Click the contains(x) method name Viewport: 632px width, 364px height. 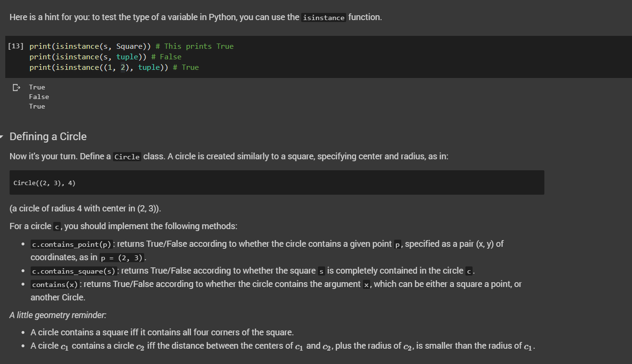coord(55,285)
